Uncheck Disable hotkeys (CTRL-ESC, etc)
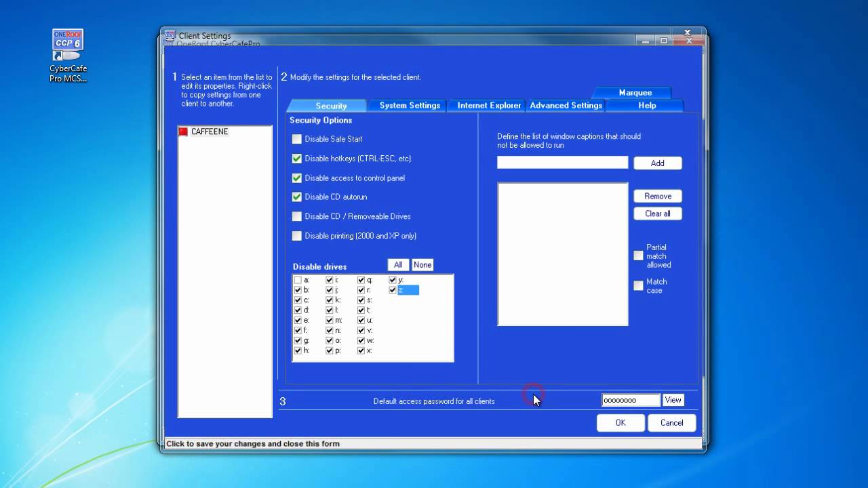 coord(297,159)
